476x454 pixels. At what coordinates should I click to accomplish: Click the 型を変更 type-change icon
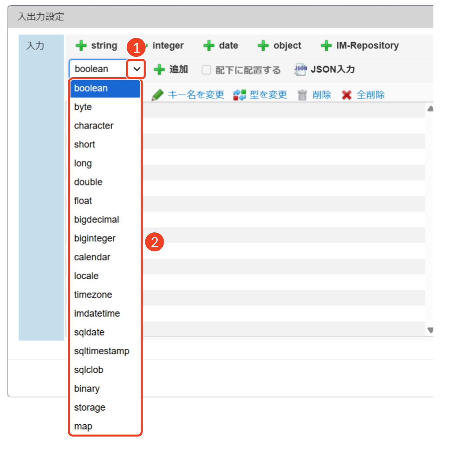pyautogui.click(x=240, y=95)
